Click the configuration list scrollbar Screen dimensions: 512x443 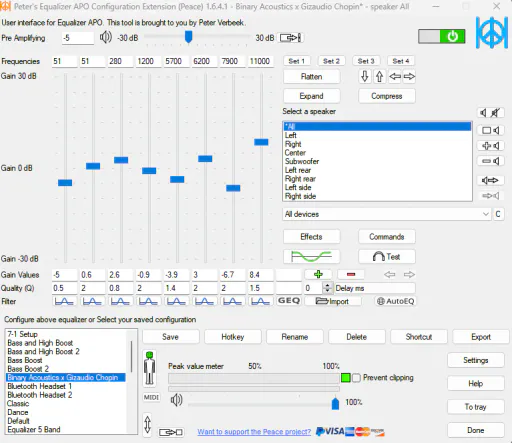pos(131,357)
